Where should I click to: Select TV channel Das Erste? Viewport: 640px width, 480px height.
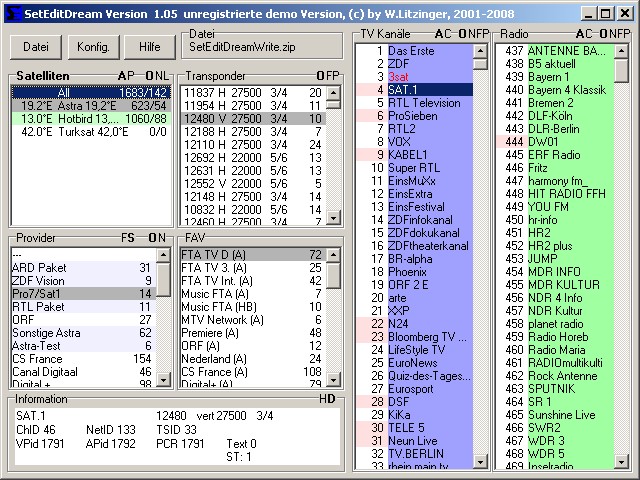coord(415,51)
